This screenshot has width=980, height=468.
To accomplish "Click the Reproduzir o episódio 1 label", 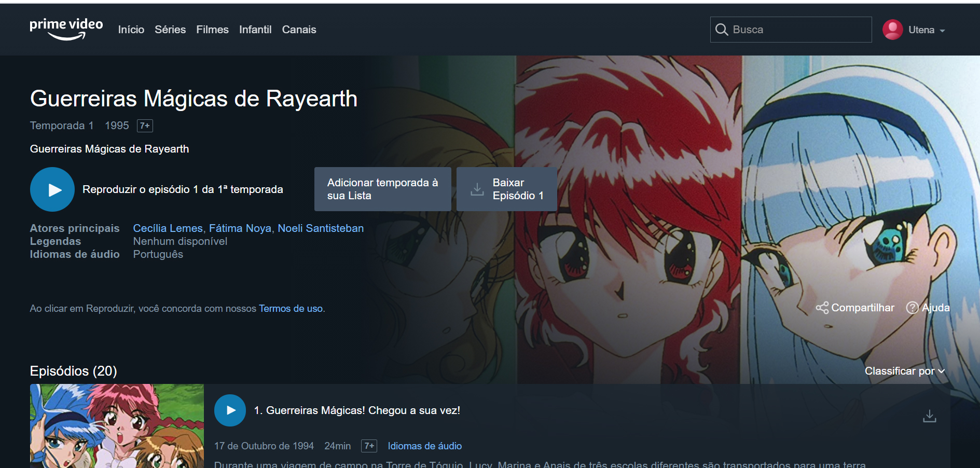I will point(183,189).
